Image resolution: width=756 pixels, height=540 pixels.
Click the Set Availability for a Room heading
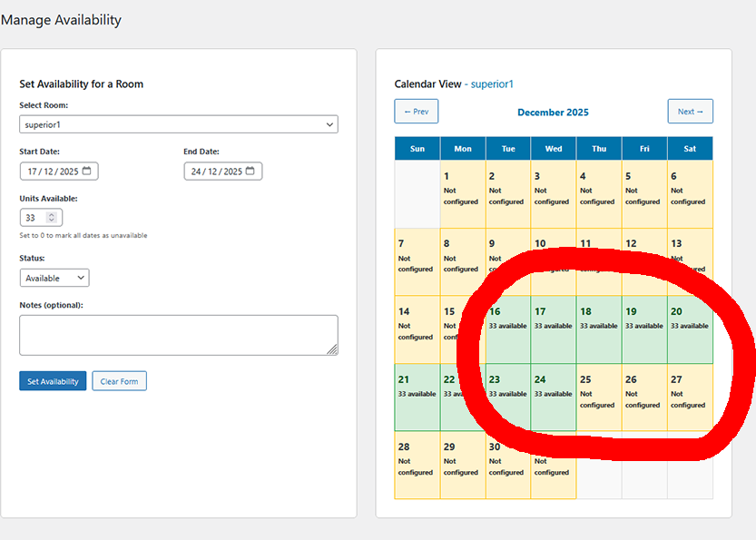(81, 83)
